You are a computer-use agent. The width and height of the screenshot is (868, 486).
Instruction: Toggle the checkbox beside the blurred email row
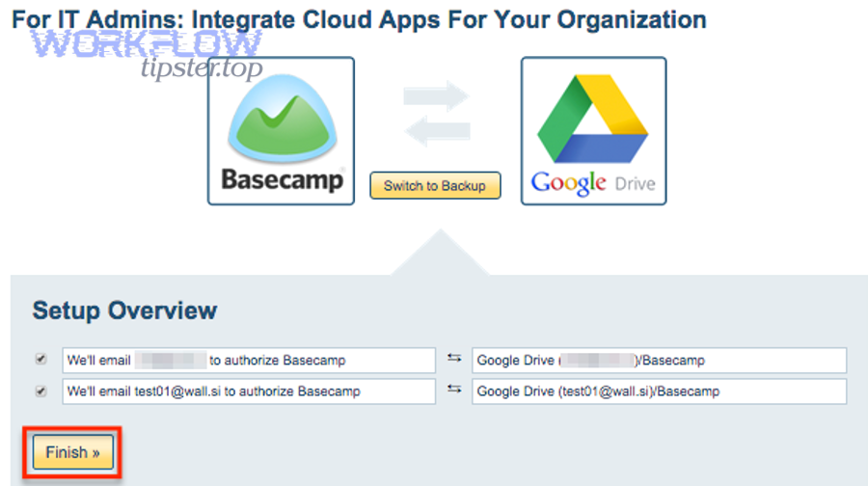(41, 360)
